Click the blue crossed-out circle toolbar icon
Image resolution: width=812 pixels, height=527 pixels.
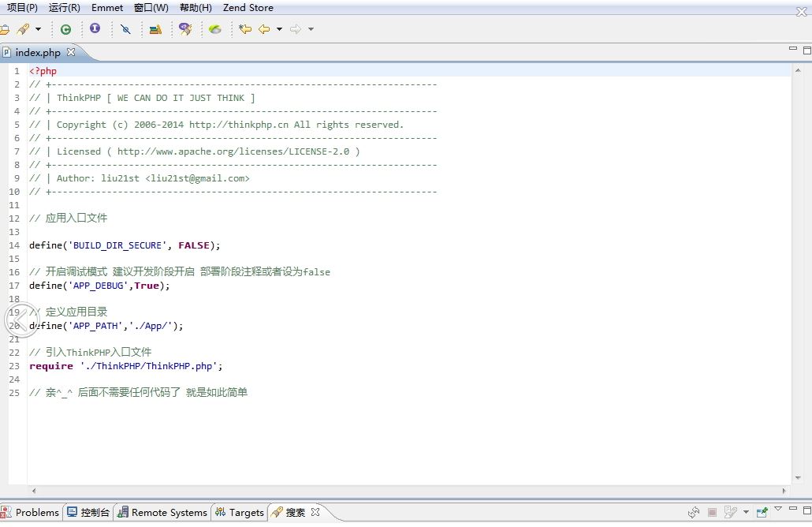(125, 29)
